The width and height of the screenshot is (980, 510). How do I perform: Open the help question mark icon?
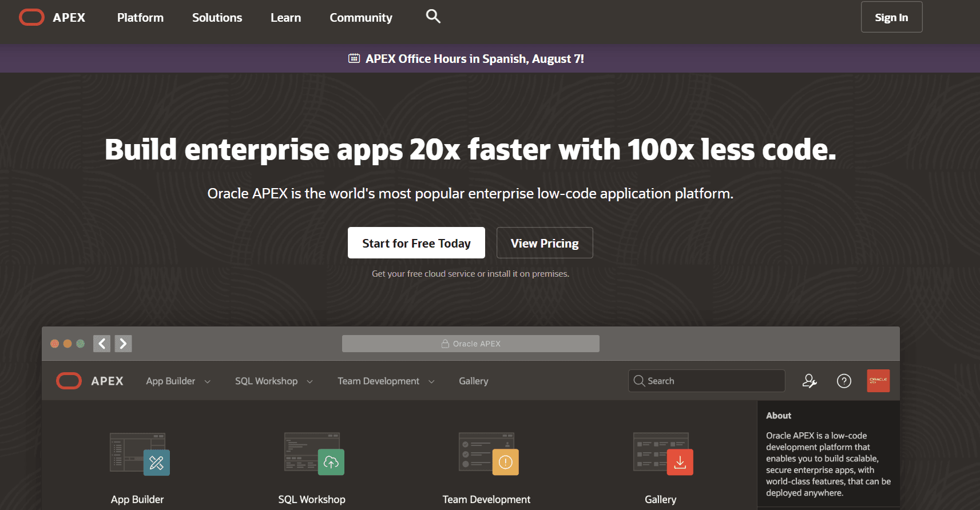coord(844,381)
